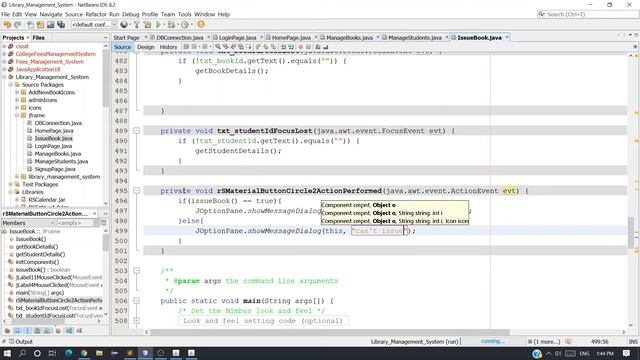This screenshot has width=640, height=360.
Task: Click the running progress bar in status bar
Action: coord(492,342)
